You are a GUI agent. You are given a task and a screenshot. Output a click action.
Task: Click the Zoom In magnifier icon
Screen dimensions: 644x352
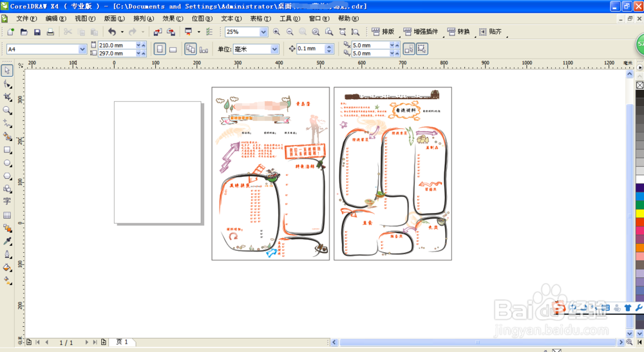click(276, 32)
